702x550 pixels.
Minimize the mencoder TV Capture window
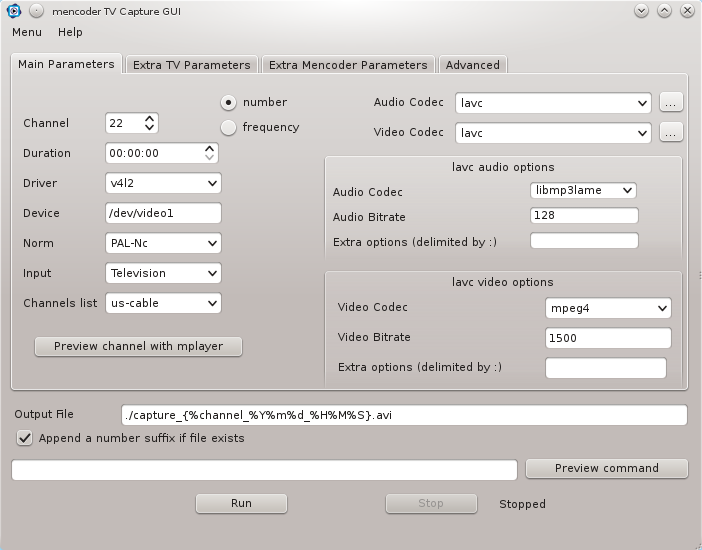click(x=642, y=11)
